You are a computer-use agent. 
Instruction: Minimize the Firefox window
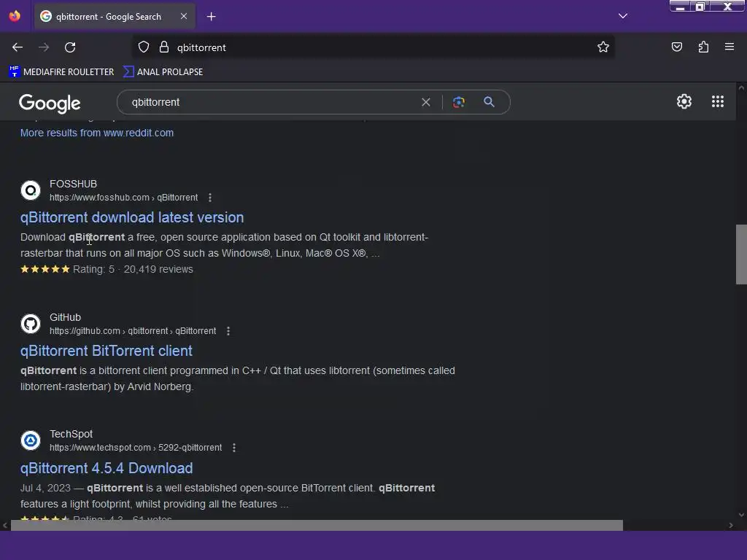tap(681, 6)
